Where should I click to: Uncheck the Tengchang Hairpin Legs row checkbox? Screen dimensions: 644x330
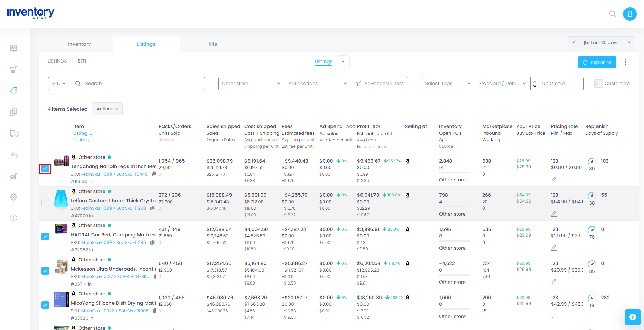[x=45, y=168]
